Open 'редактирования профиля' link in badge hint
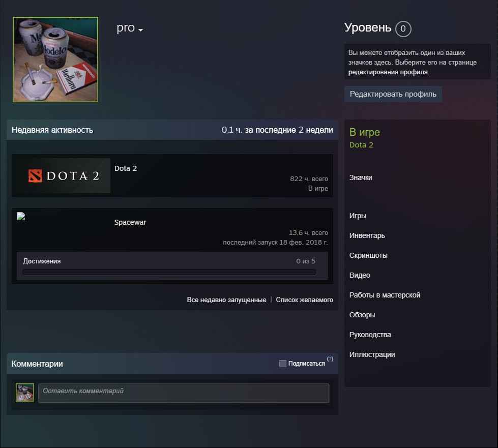This screenshot has width=498, height=448. [x=388, y=72]
